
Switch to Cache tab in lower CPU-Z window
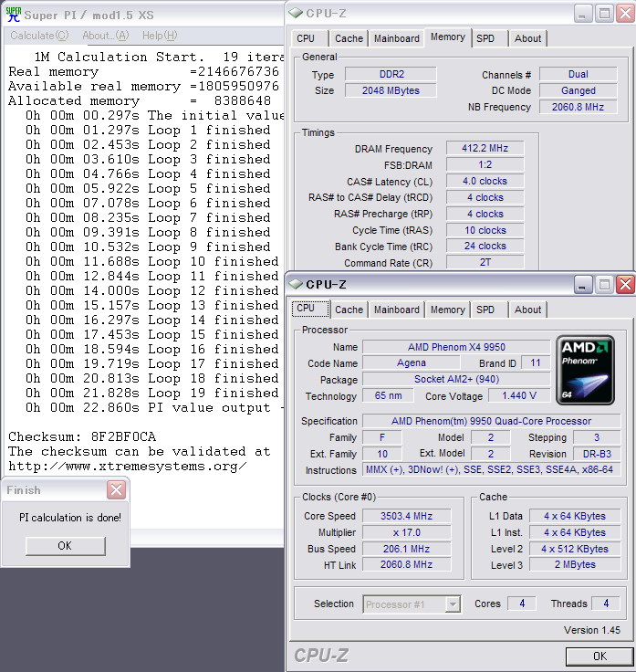pyautogui.click(x=349, y=310)
